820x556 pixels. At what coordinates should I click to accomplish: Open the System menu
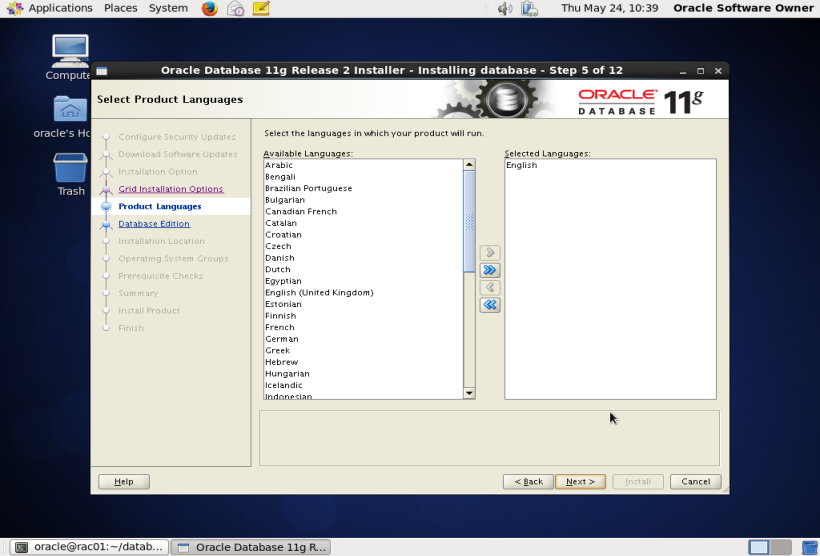click(x=168, y=8)
